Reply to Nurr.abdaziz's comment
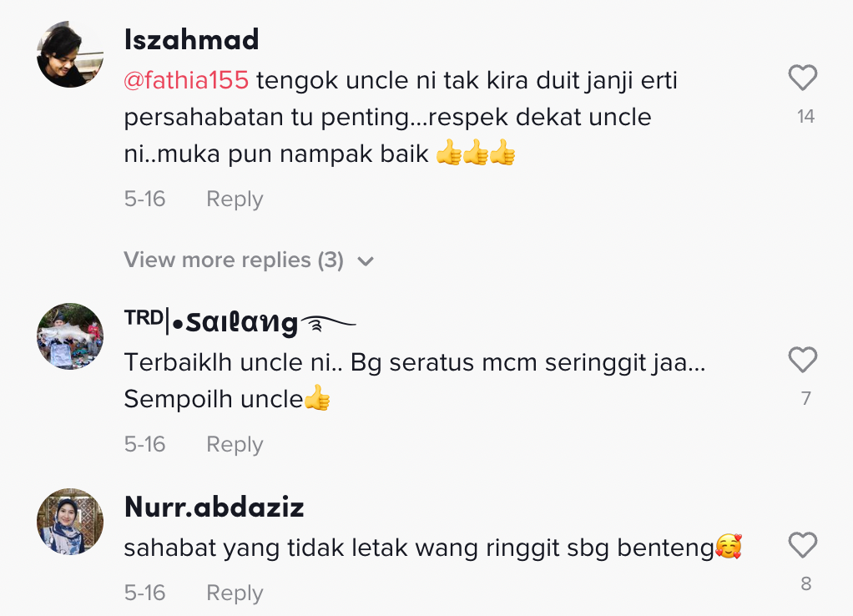 point(235,593)
